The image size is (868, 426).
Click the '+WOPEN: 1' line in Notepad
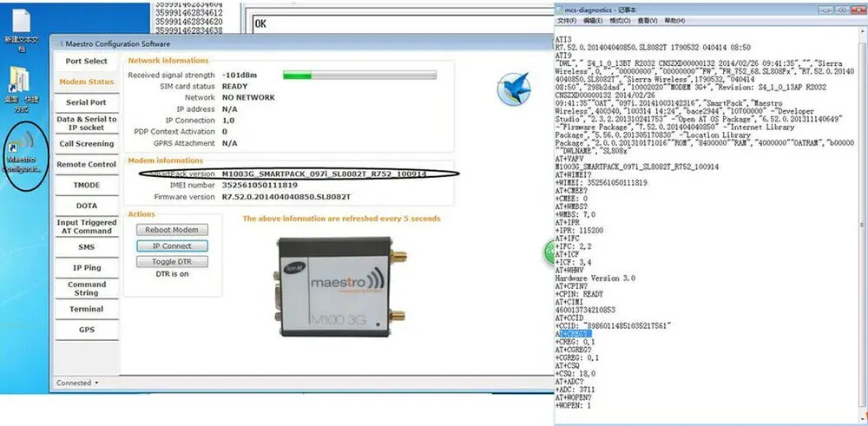[573, 405]
